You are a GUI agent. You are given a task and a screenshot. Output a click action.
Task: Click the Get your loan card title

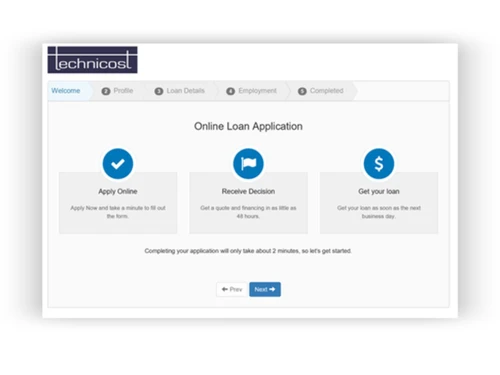pos(379,191)
